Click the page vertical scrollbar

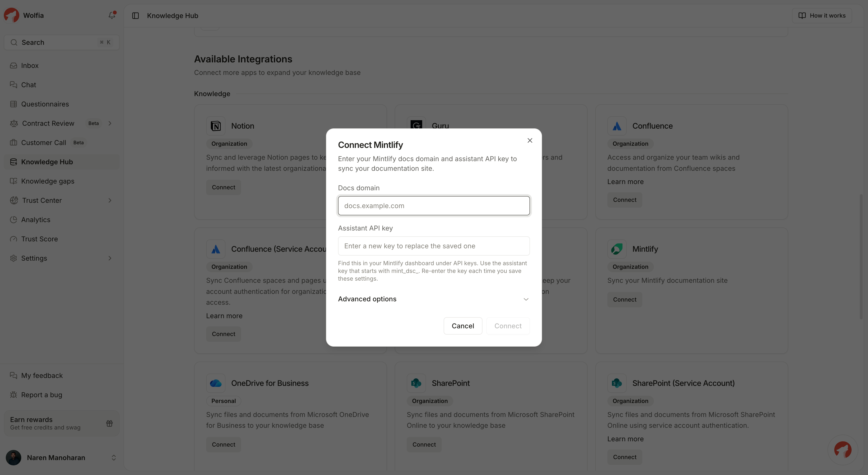tap(861, 257)
